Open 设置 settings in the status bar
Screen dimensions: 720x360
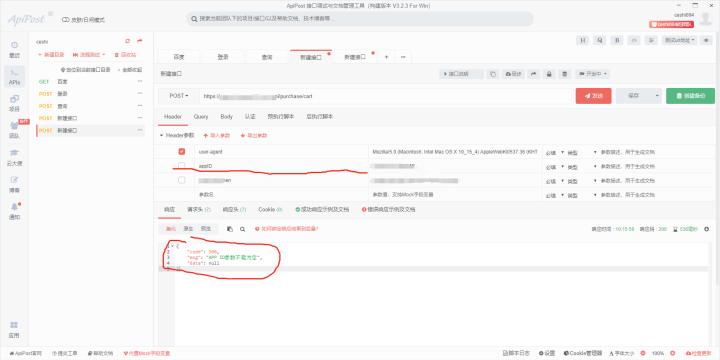(547, 353)
